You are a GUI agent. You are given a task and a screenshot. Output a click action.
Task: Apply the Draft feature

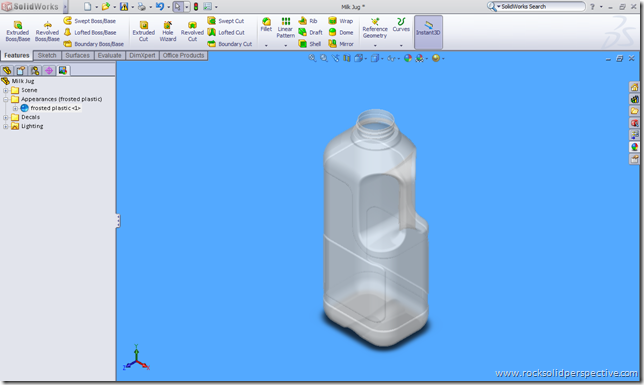tap(310, 32)
